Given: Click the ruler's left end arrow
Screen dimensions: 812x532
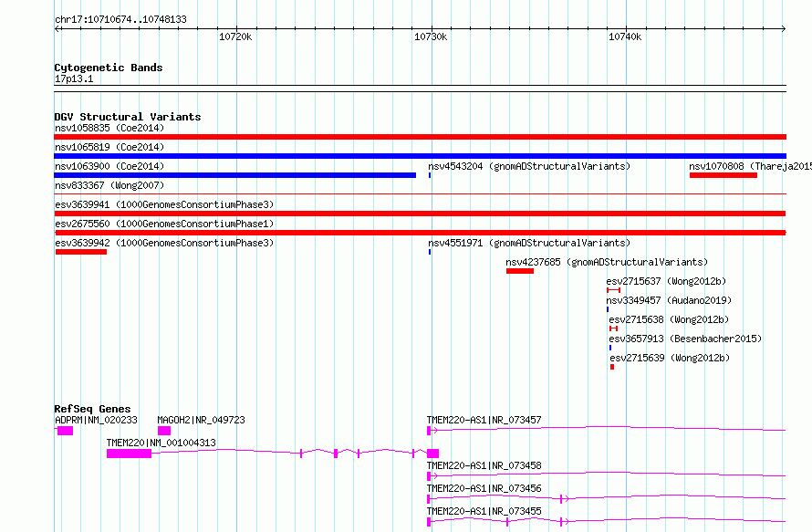Looking at the screenshot, I should (57, 28).
